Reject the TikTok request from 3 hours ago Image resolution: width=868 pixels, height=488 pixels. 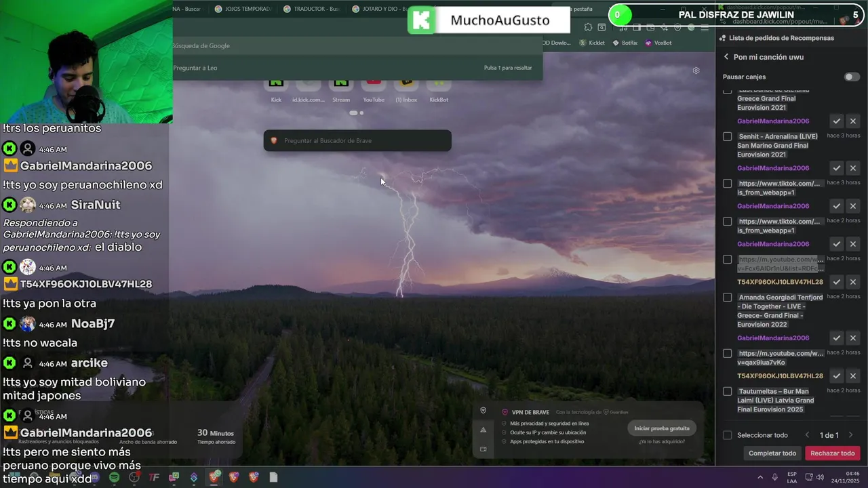point(853,206)
